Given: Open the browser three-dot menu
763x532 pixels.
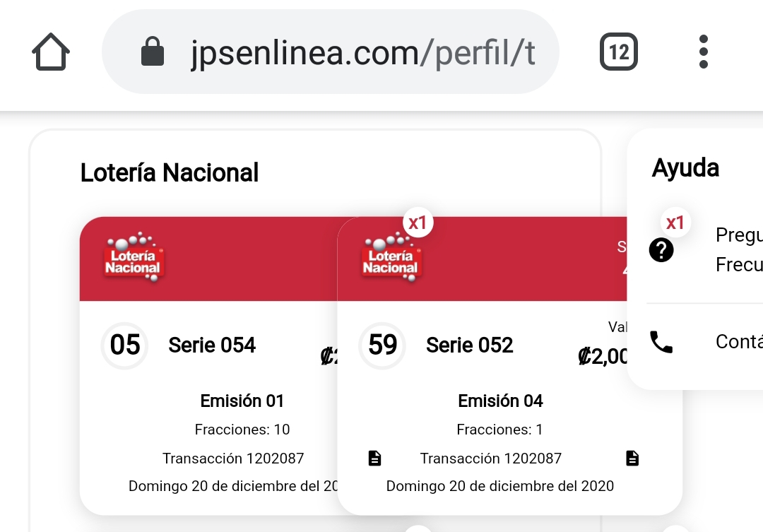Looking at the screenshot, I should click(x=702, y=52).
